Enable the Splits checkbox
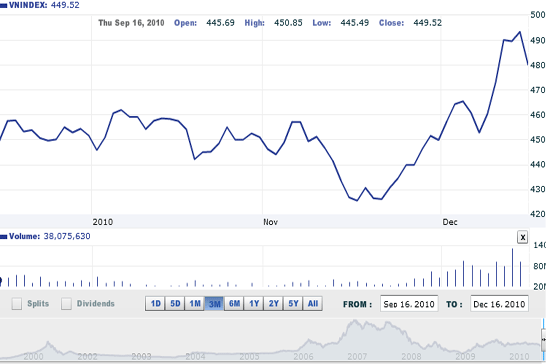This screenshot has height=364, width=550. [x=16, y=304]
